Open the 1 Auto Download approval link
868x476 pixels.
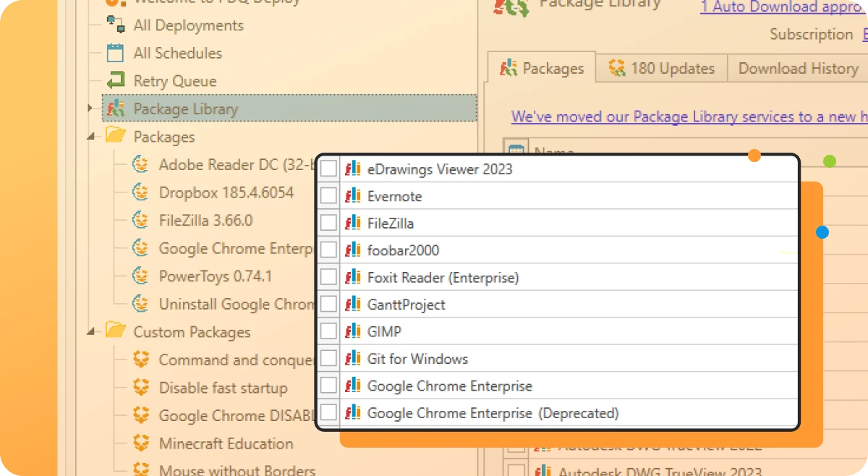coord(783,7)
